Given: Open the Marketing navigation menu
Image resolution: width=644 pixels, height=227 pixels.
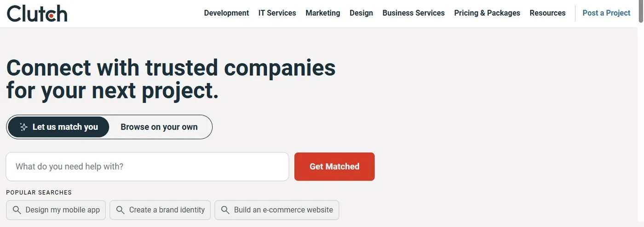Looking at the screenshot, I should (x=322, y=13).
